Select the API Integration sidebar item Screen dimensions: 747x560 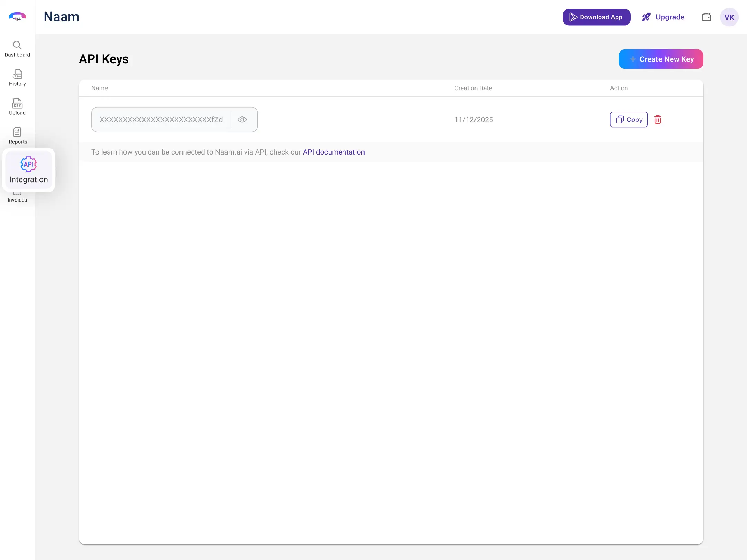click(28, 170)
